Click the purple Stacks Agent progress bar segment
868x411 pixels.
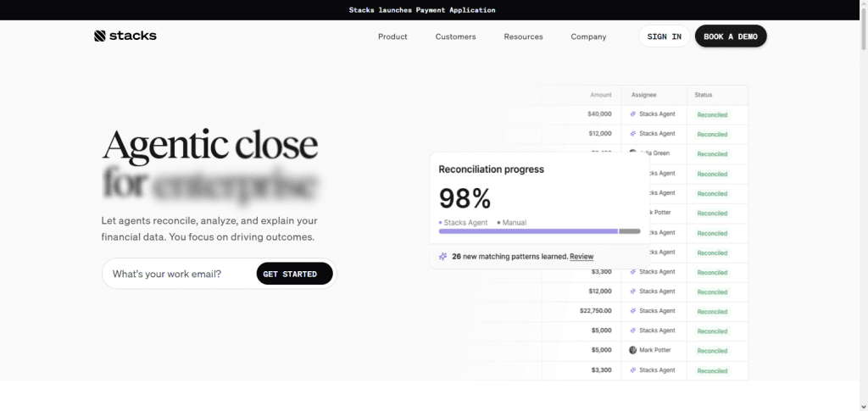[x=528, y=231]
